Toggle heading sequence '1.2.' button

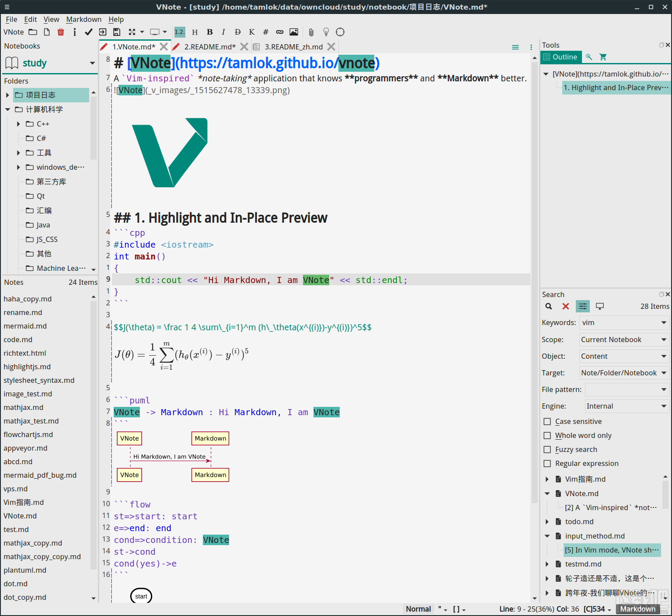[180, 32]
